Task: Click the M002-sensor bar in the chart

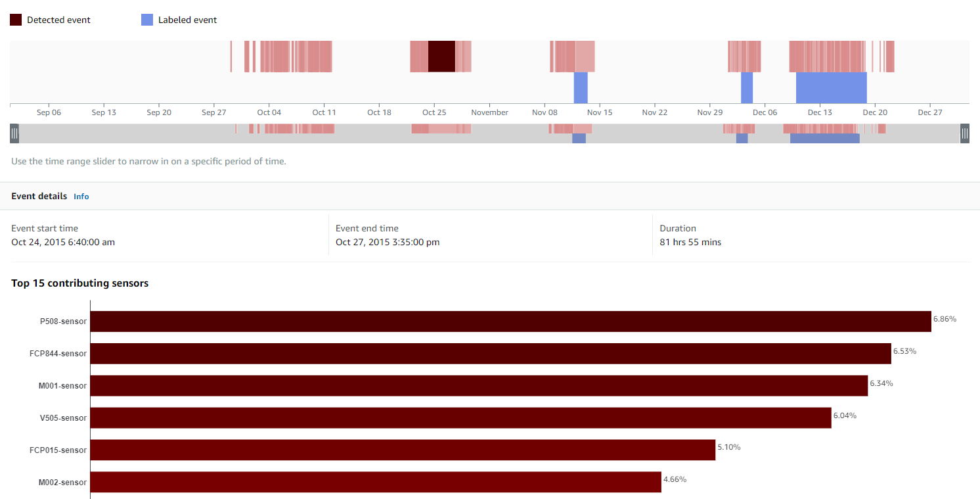Action: coord(376,482)
